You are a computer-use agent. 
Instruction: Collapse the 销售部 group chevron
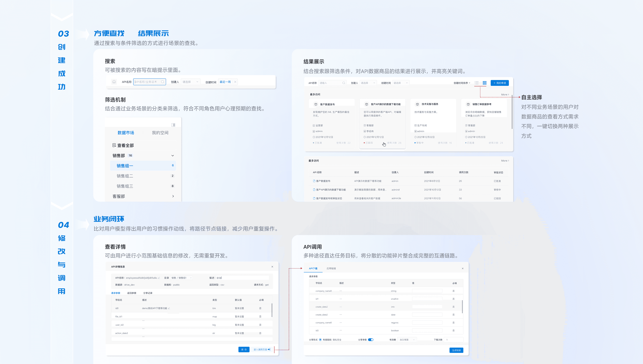[173, 156]
